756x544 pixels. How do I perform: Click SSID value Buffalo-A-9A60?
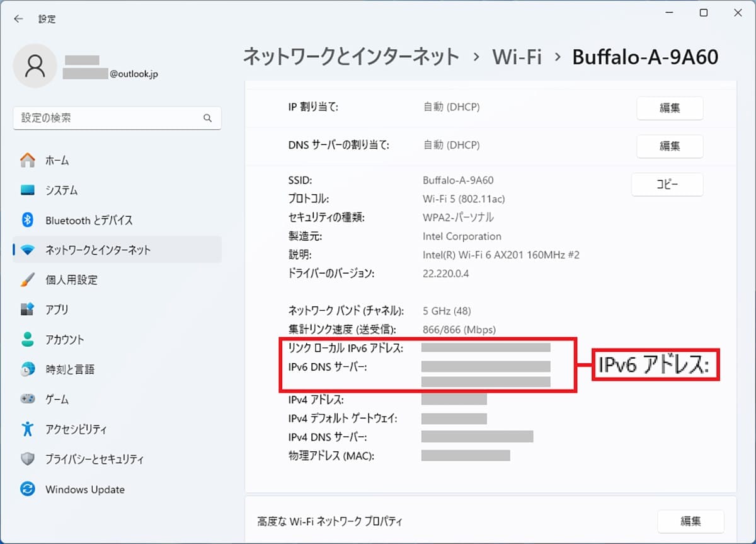point(458,180)
